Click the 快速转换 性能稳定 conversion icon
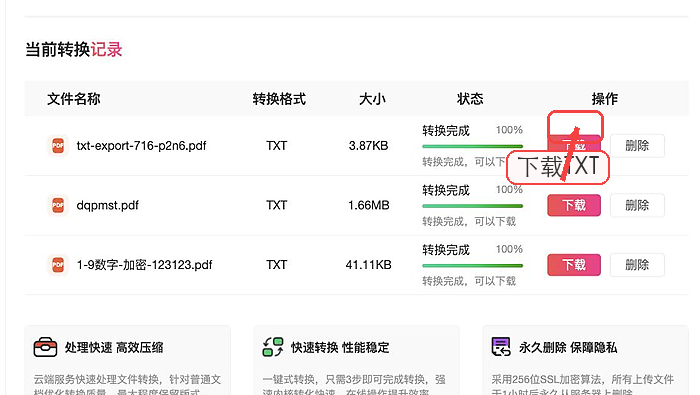700x395 pixels. (273, 347)
